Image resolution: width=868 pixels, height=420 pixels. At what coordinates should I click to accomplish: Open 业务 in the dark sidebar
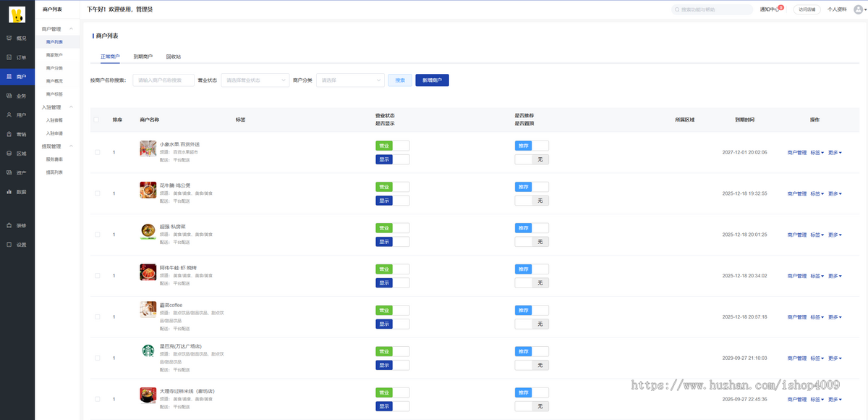[x=17, y=96]
